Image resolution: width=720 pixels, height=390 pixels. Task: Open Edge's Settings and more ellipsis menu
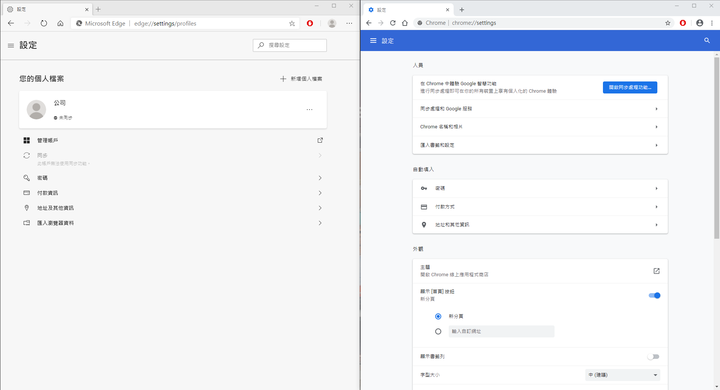coord(349,23)
